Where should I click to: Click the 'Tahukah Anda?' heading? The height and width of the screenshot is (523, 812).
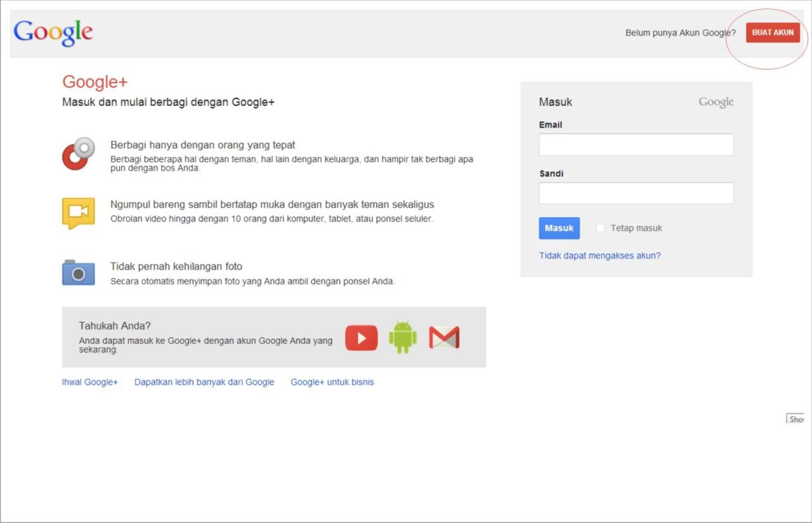(x=115, y=326)
